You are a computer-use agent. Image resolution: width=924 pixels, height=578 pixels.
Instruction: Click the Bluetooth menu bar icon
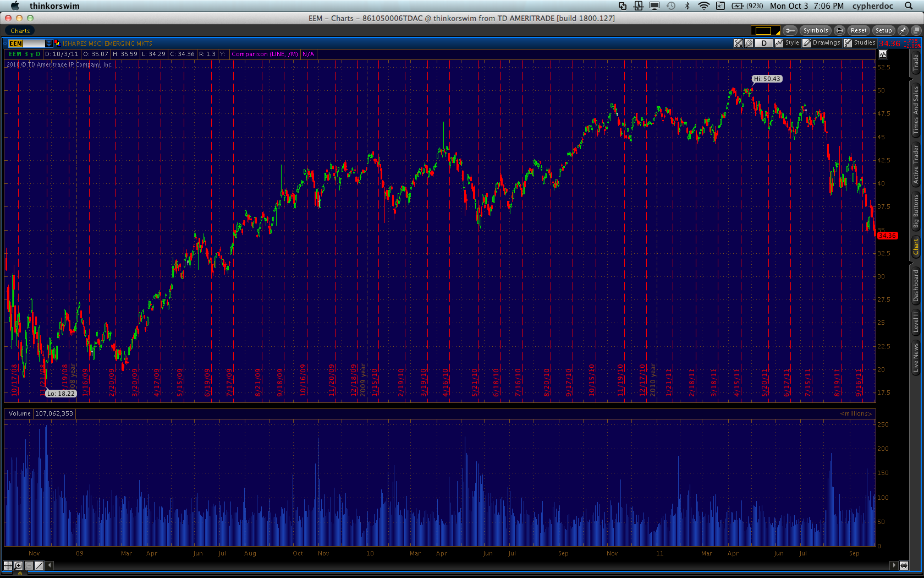coord(687,6)
